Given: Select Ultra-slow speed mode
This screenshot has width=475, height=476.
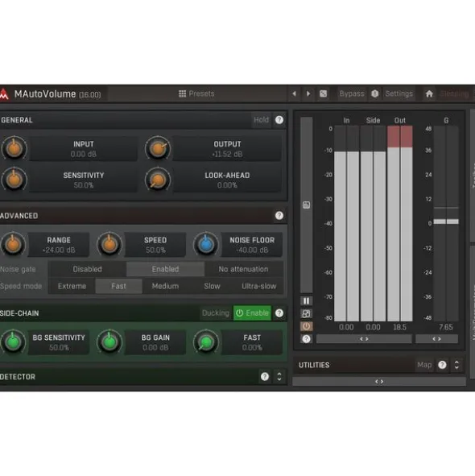Looking at the screenshot, I should tap(259, 286).
